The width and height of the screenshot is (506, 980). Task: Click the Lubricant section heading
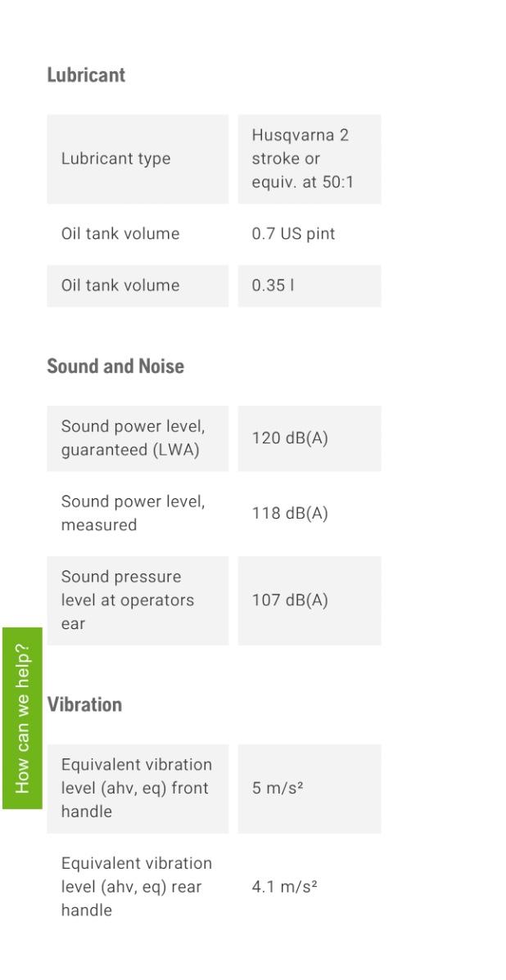click(x=86, y=75)
